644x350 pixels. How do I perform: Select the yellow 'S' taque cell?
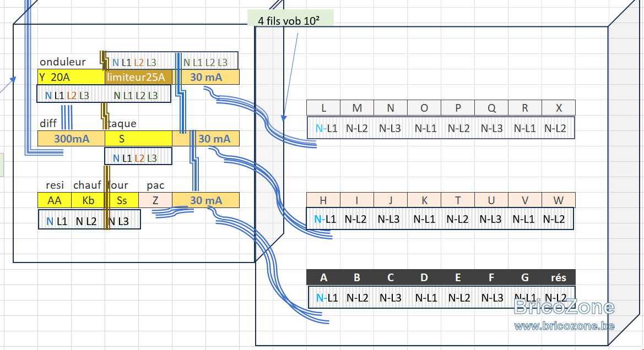[x=138, y=139]
